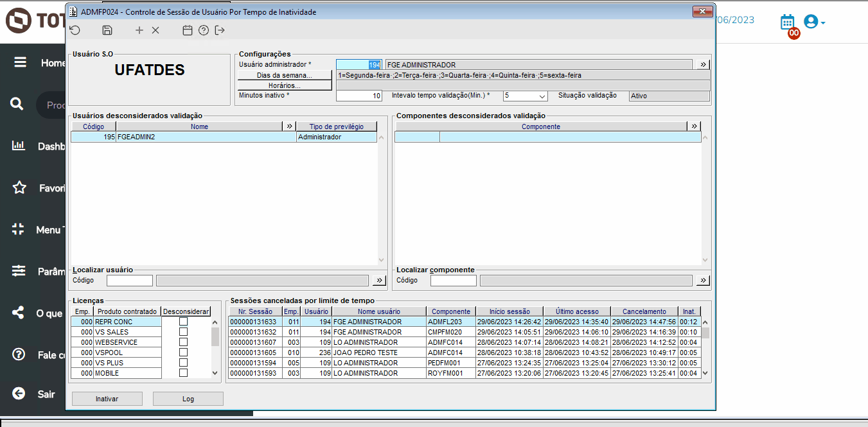Click the ADMFP024 window title icon
The width and height of the screenshot is (868, 427).
pyautogui.click(x=73, y=12)
